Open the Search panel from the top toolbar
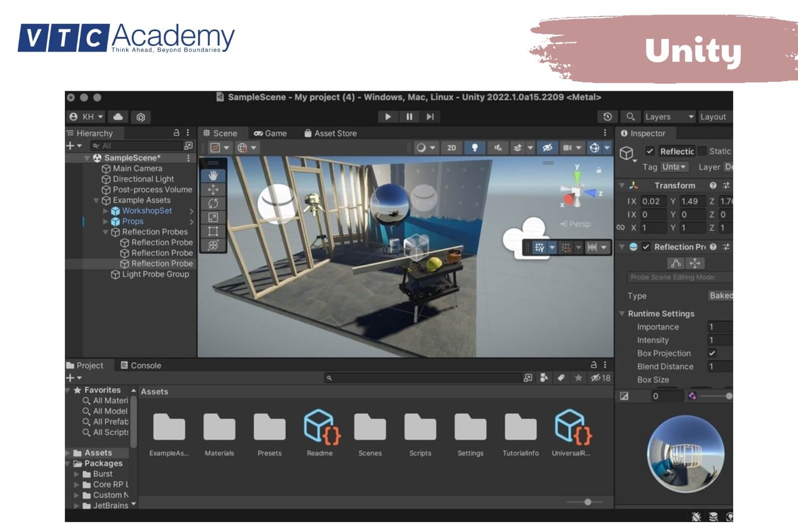 [x=630, y=116]
